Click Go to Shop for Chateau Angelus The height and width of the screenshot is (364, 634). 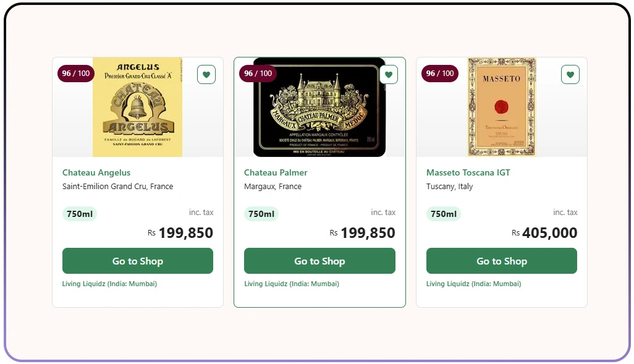point(137,261)
